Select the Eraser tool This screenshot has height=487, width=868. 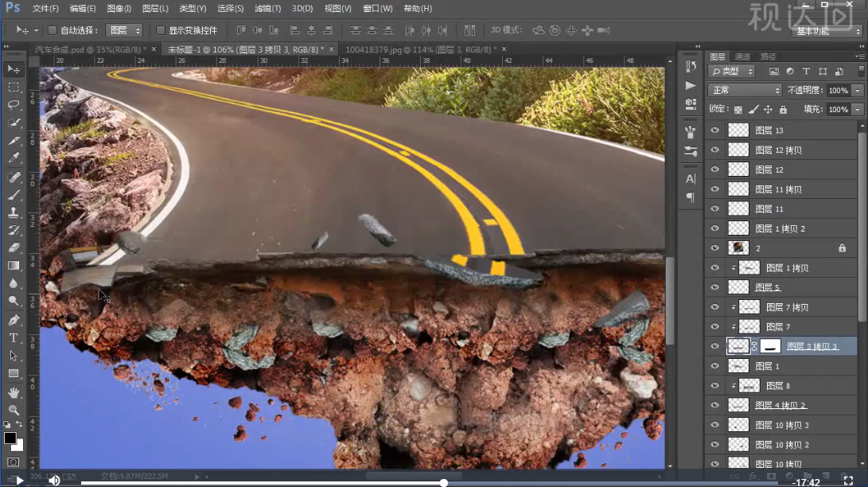[14, 248]
